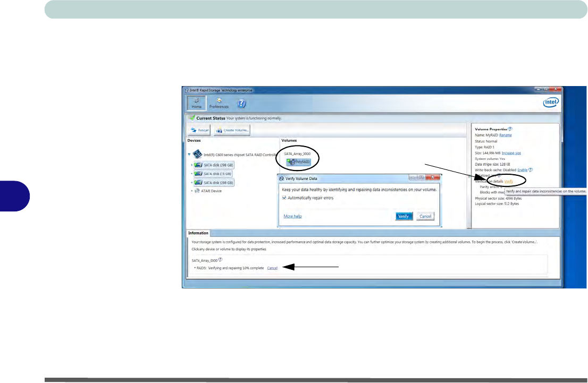Viewport: 588px width, 383px height.
Task: Select the first SATA disk (298 GB) device
Action: (x=214, y=165)
